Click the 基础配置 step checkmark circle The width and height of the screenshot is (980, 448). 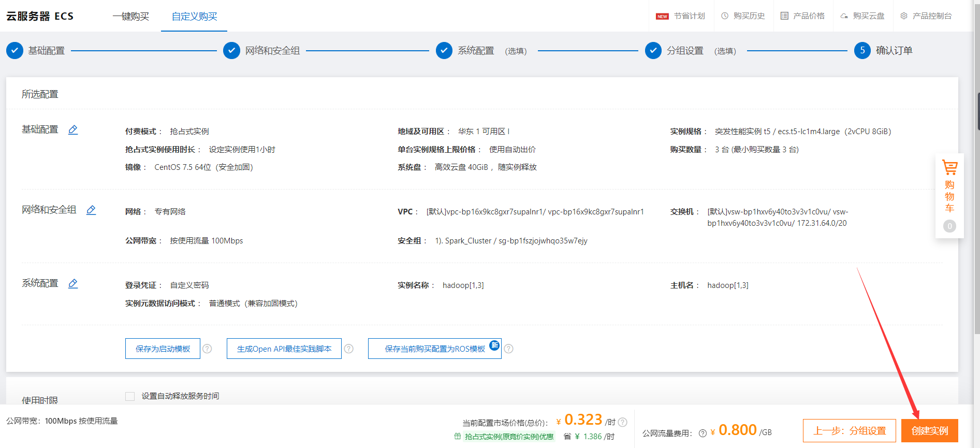coord(14,50)
